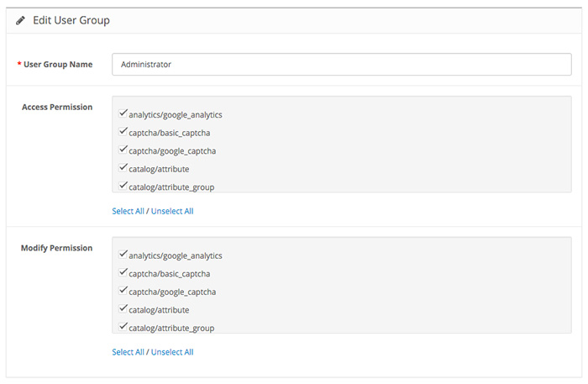Toggle catalog/attribute_group in Modify Permission

[x=123, y=326]
